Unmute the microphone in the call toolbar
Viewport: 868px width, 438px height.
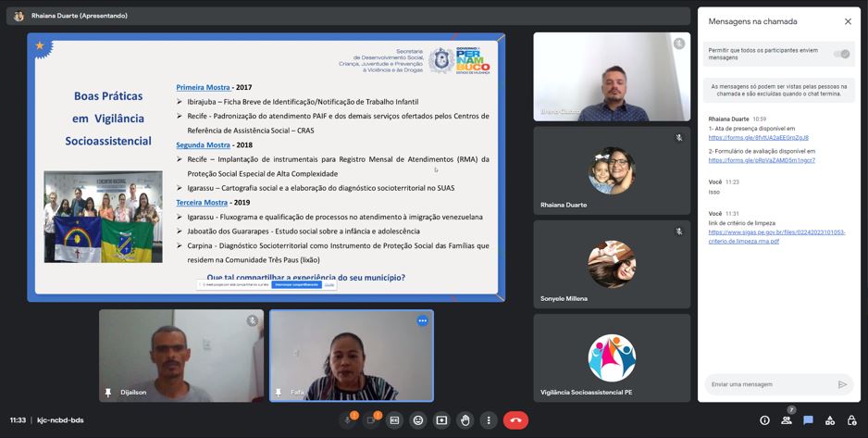click(348, 420)
